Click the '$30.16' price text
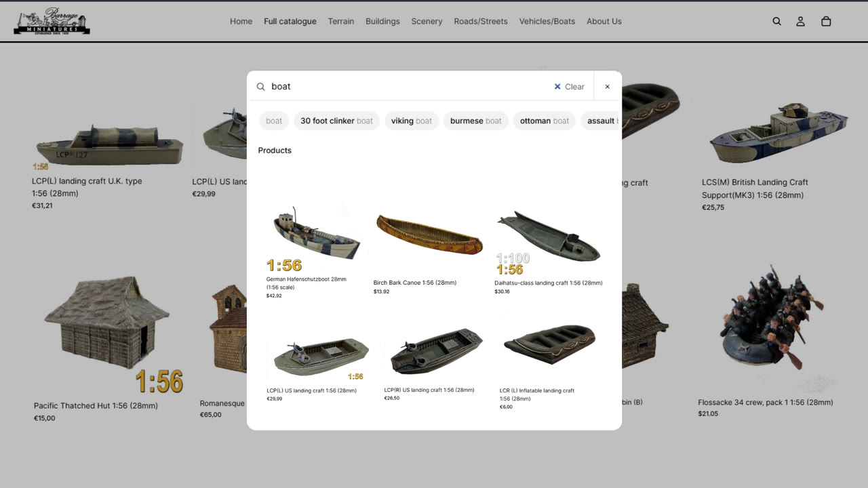Screen dimensions: 868x488 pos(502,291)
